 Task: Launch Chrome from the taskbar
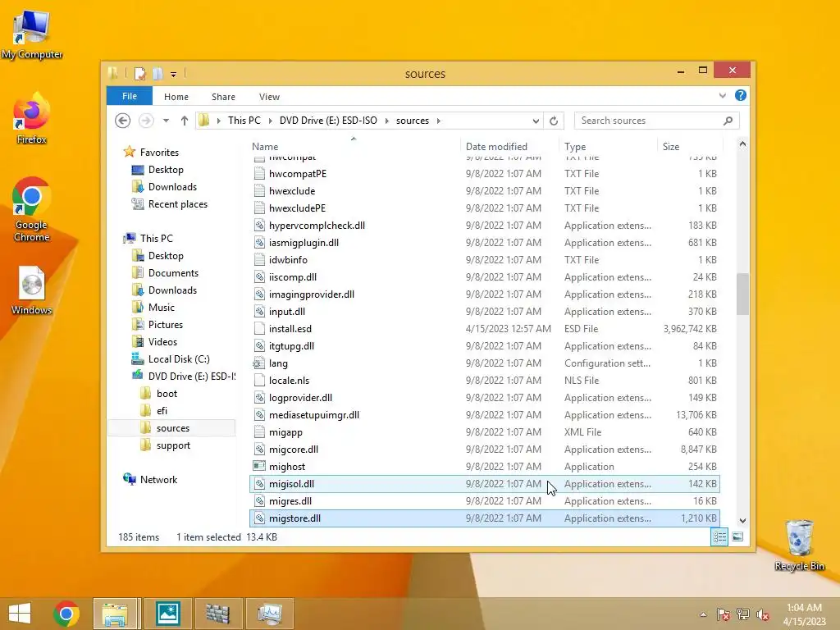coord(66,614)
